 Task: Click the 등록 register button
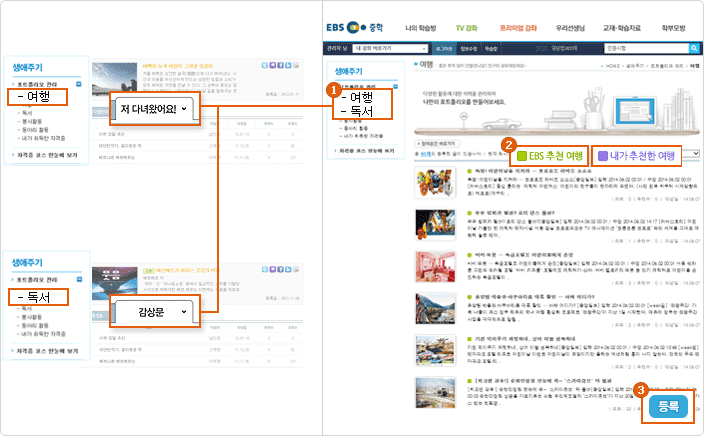click(669, 406)
